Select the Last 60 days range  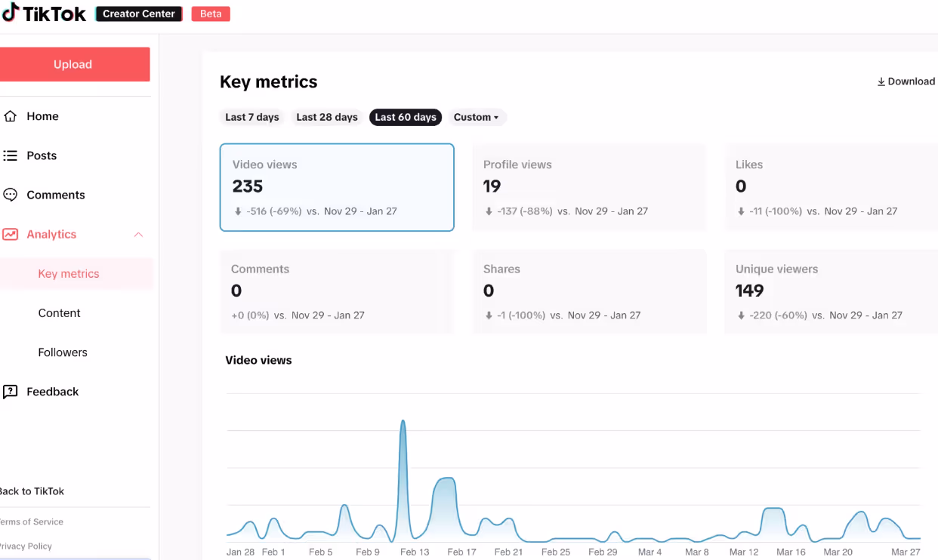click(406, 117)
